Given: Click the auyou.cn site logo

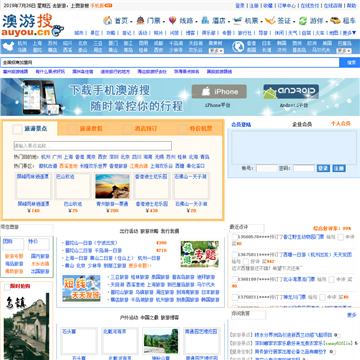Looking at the screenshot, I should (33, 25).
